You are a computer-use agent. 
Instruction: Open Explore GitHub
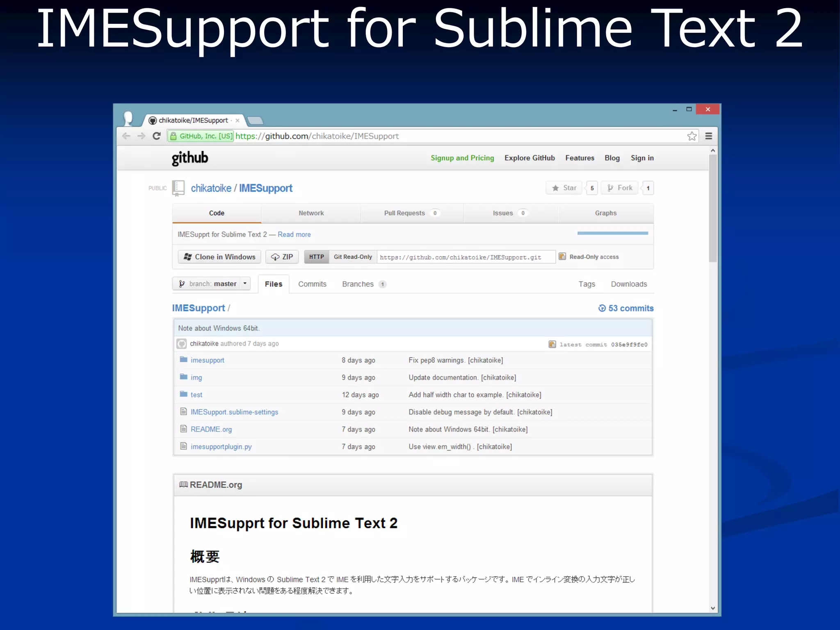pos(530,158)
